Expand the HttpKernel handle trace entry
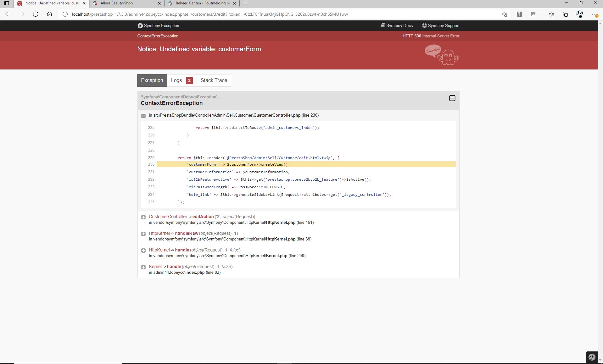The image size is (603, 364). [143, 251]
